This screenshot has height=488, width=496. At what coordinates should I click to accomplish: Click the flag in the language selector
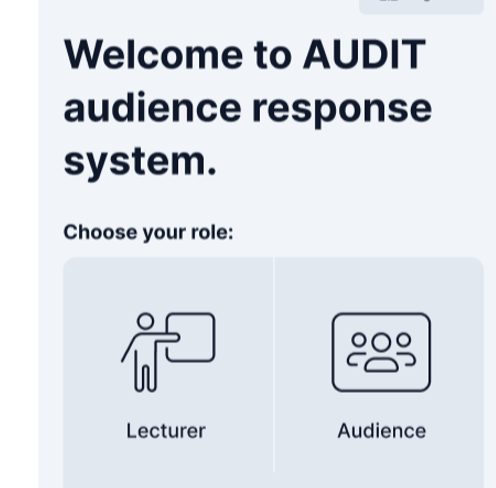click(x=389, y=1)
